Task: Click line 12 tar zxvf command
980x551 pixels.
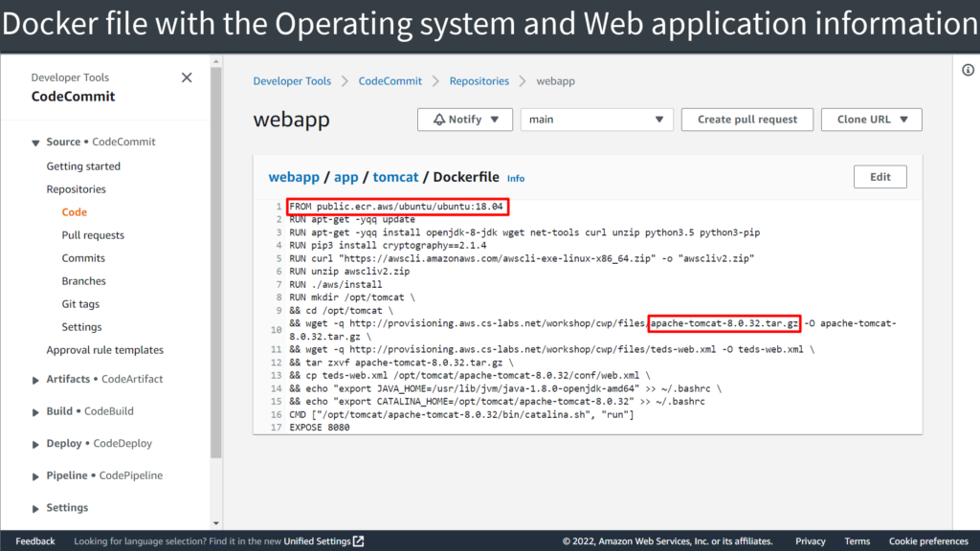Action: click(401, 363)
